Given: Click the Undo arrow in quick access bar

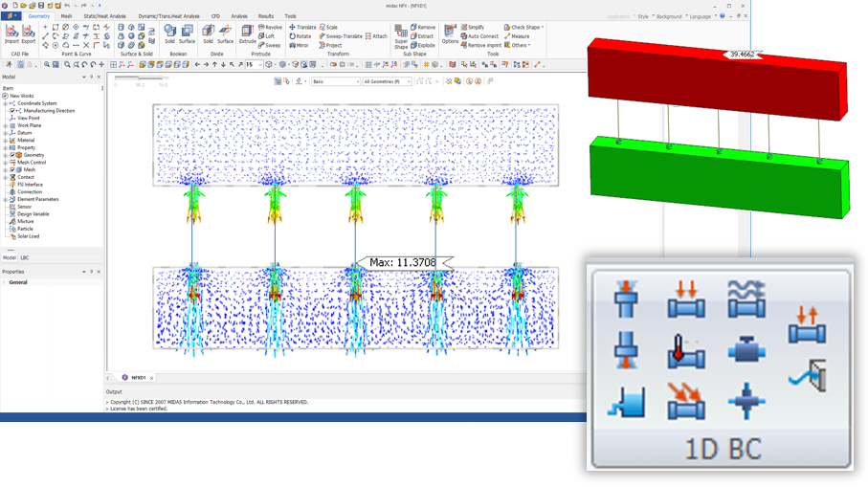Looking at the screenshot, I should [x=67, y=6].
